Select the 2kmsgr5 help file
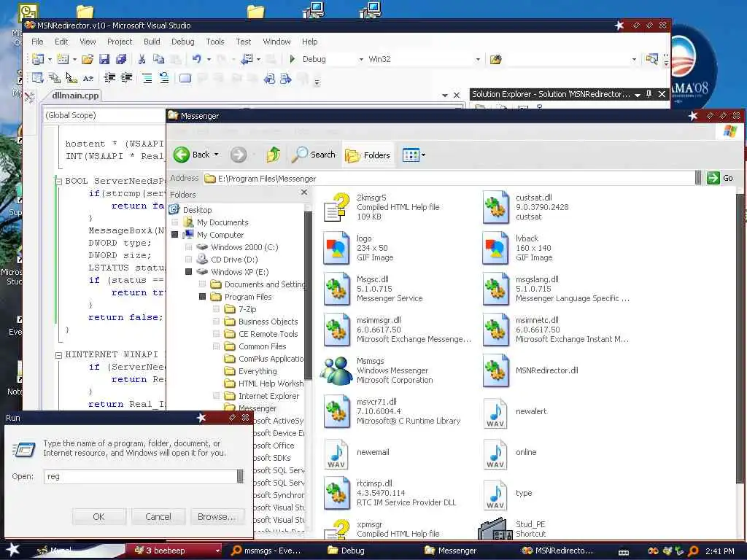This screenshot has width=747, height=560. pyautogui.click(x=381, y=207)
